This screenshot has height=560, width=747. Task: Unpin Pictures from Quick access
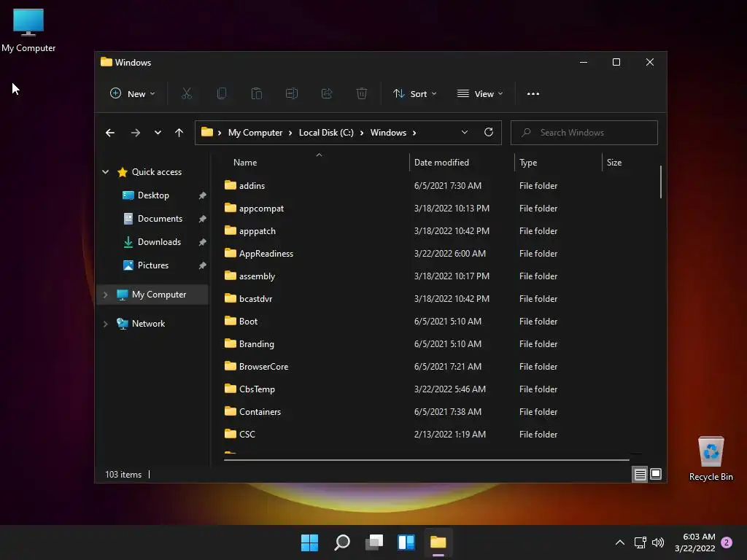(x=203, y=265)
